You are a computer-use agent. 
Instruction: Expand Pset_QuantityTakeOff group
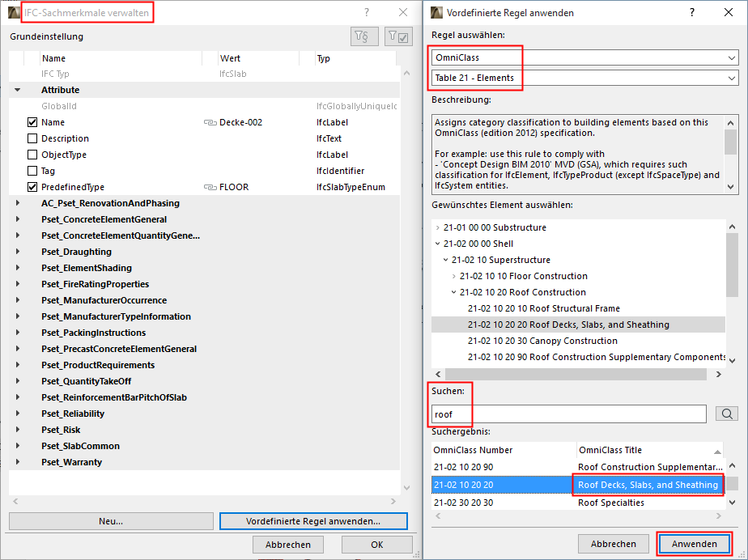[18, 381]
